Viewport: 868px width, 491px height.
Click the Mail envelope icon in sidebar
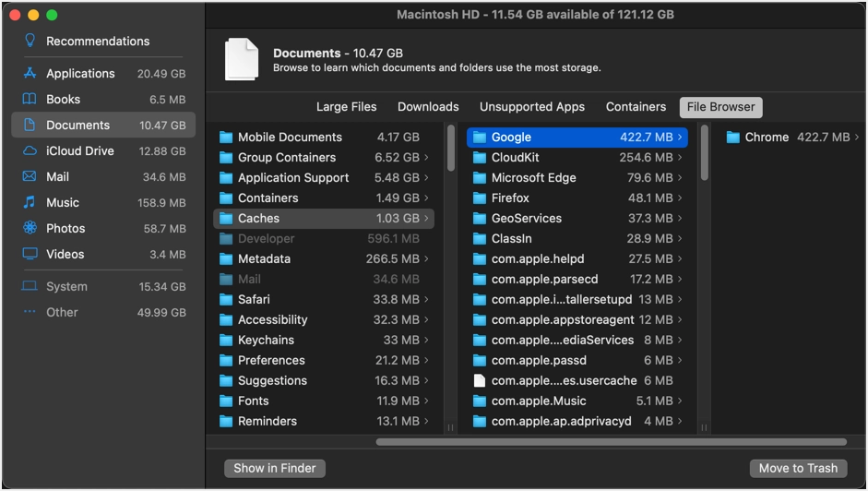(x=30, y=176)
